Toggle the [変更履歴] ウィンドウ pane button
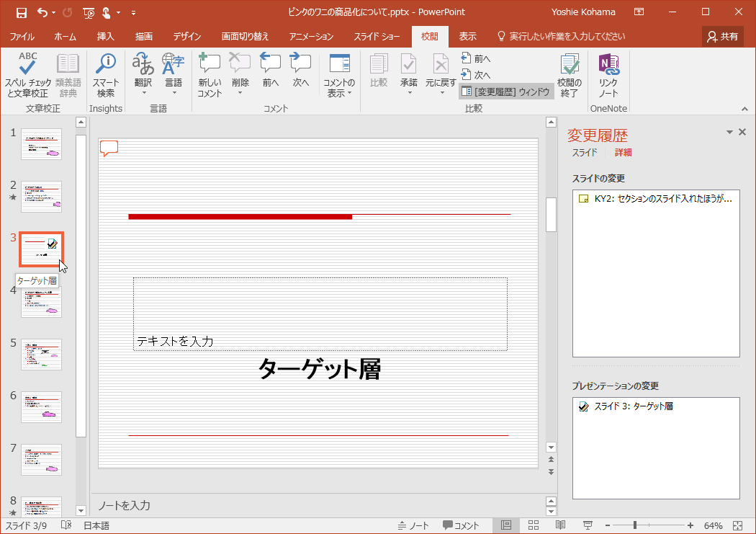756x534 pixels. point(505,92)
